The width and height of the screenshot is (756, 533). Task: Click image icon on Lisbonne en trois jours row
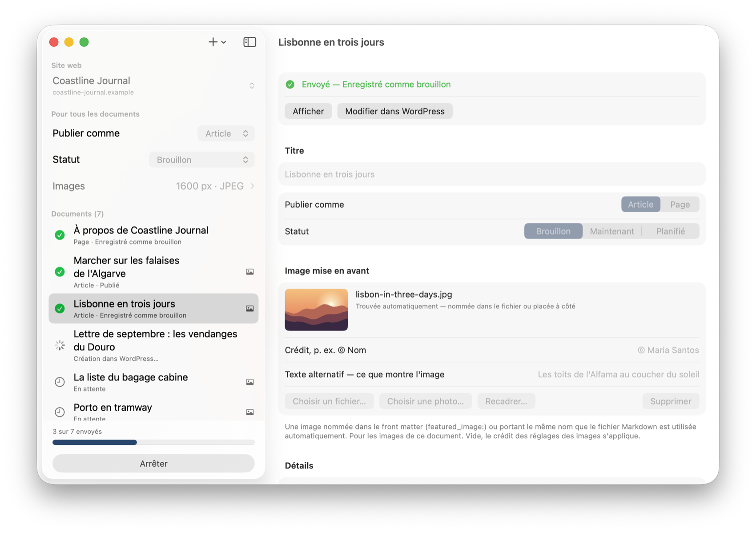(x=250, y=308)
